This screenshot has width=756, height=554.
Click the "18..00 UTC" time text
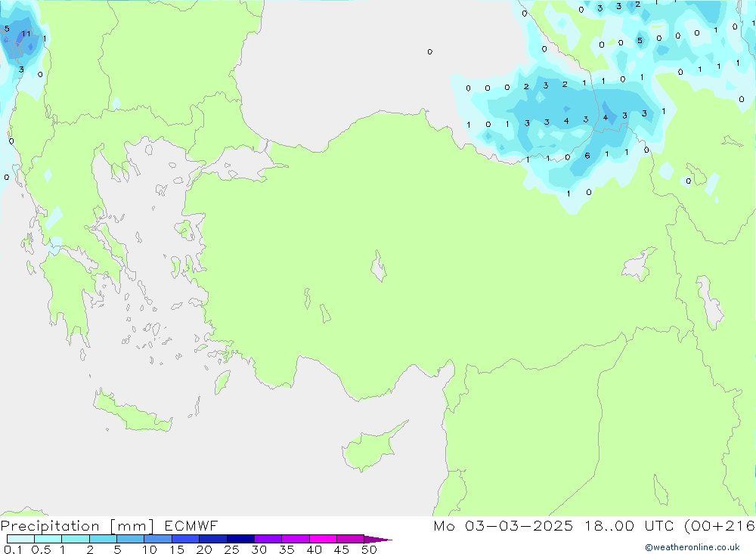point(631,525)
